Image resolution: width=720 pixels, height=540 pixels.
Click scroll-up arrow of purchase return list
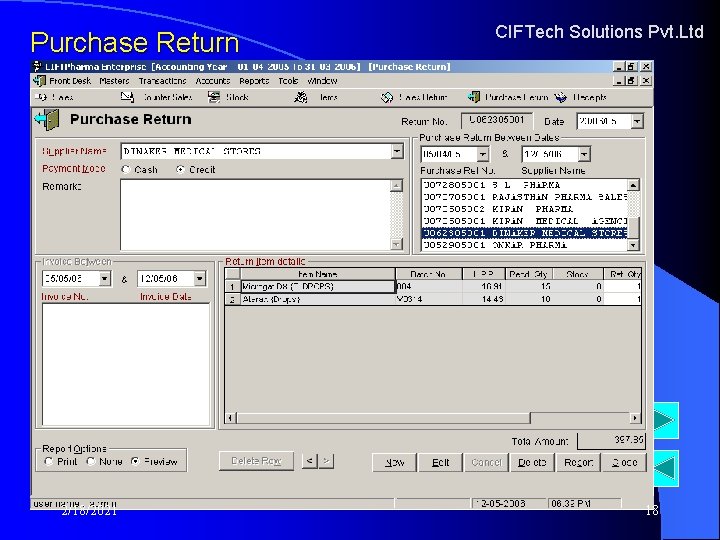tap(633, 185)
